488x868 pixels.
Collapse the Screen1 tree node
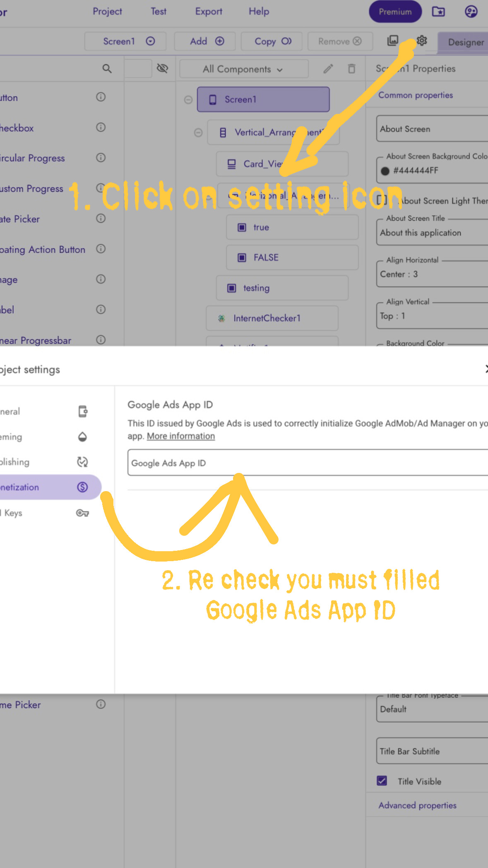tap(188, 100)
